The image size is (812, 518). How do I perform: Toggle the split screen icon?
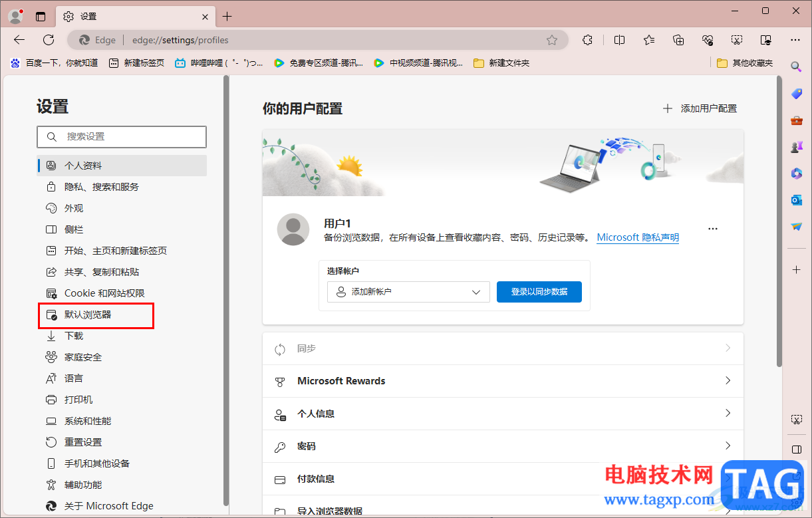coord(619,40)
